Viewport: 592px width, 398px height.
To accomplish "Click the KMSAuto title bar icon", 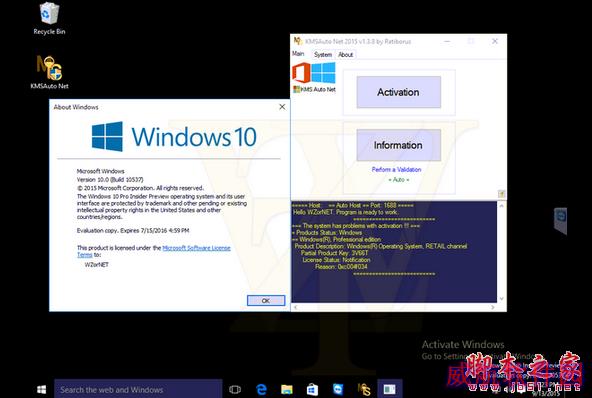I will pos(298,41).
